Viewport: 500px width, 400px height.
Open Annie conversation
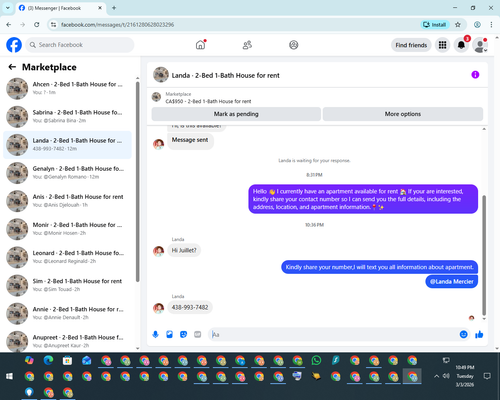[x=67, y=314]
